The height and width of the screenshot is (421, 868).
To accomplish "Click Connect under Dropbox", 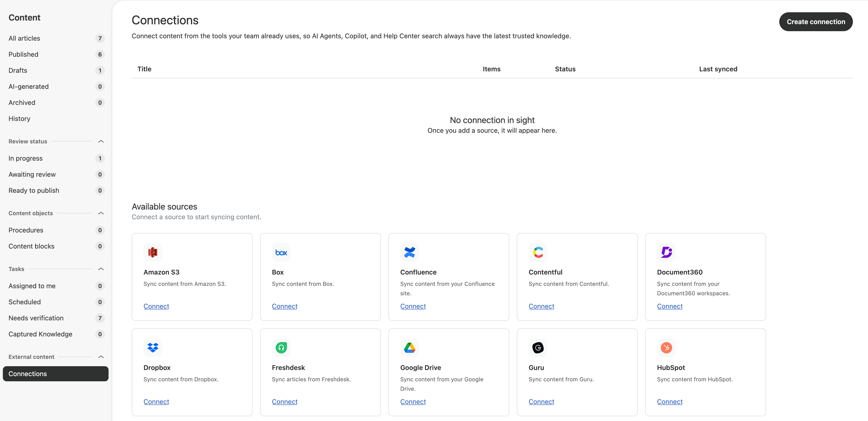I will coord(156,402).
